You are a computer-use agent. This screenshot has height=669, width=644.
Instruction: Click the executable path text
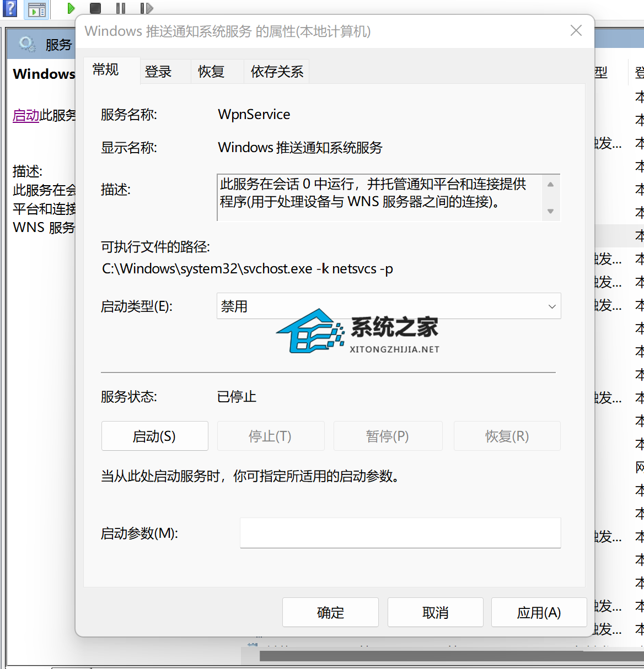coord(248,269)
